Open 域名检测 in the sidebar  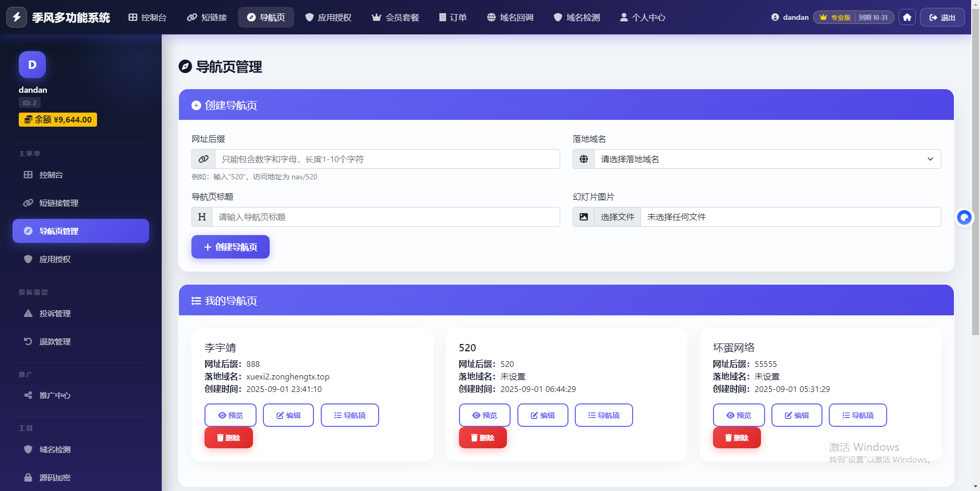pos(81,449)
